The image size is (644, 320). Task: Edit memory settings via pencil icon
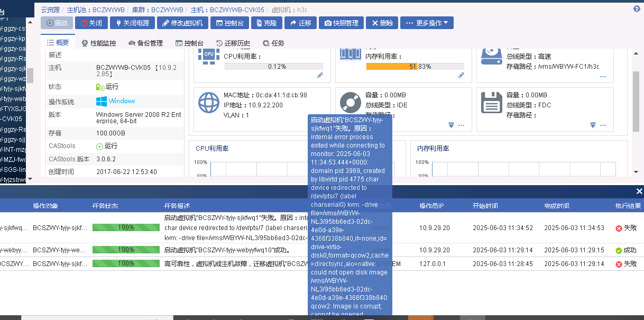point(461,76)
